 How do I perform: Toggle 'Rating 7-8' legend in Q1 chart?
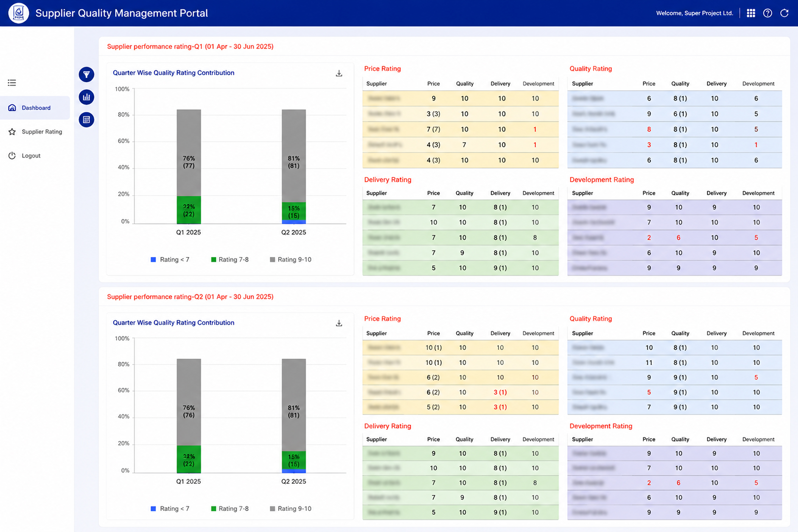click(230, 260)
